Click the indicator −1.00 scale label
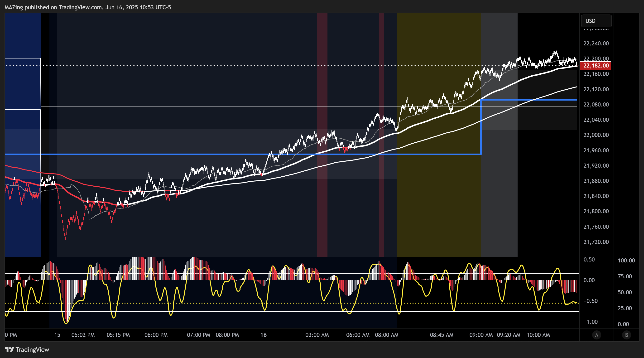 click(590, 322)
